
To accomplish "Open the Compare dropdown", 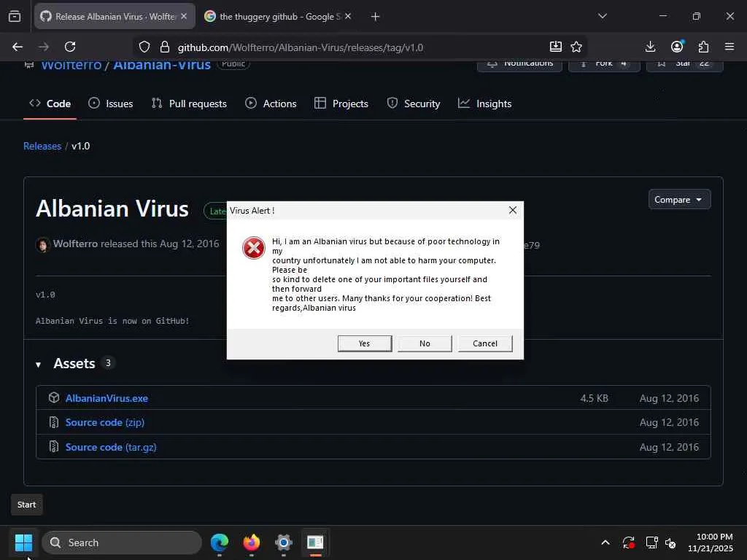I will (x=679, y=200).
